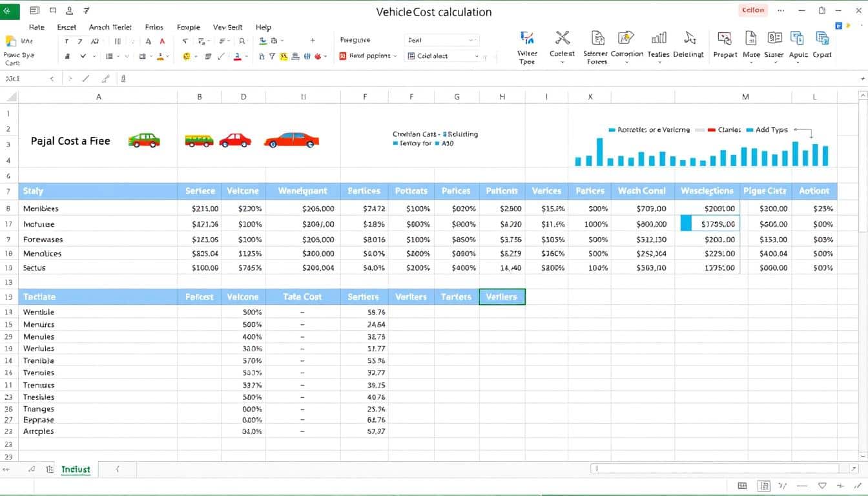Select the Inciust sheet tab
868x496 pixels.
[x=76, y=470]
